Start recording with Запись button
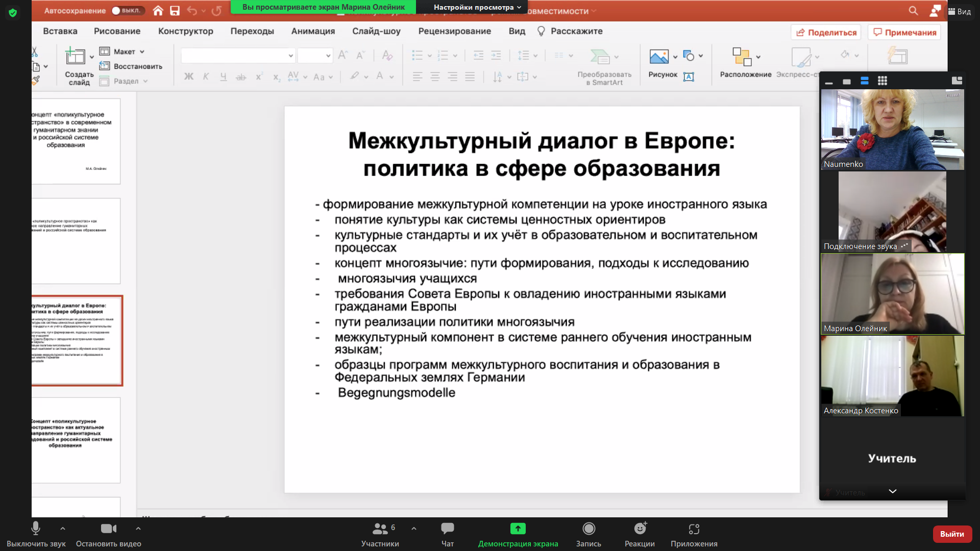The height and width of the screenshot is (551, 980). [589, 529]
